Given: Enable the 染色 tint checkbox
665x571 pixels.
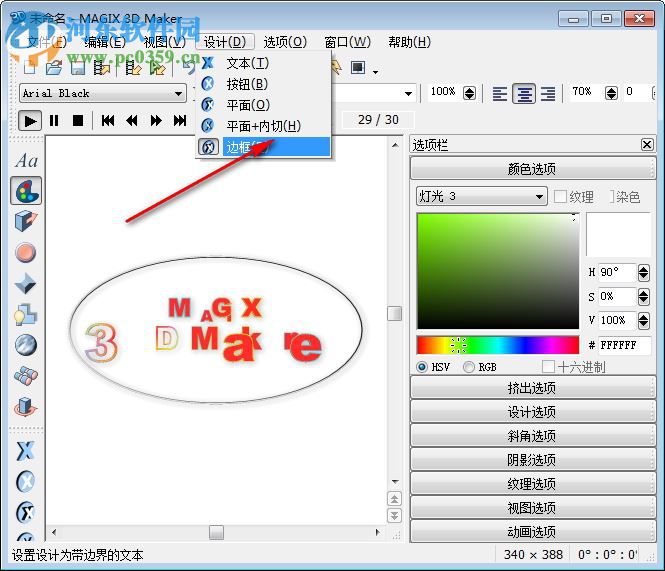Looking at the screenshot, I should (x=612, y=196).
